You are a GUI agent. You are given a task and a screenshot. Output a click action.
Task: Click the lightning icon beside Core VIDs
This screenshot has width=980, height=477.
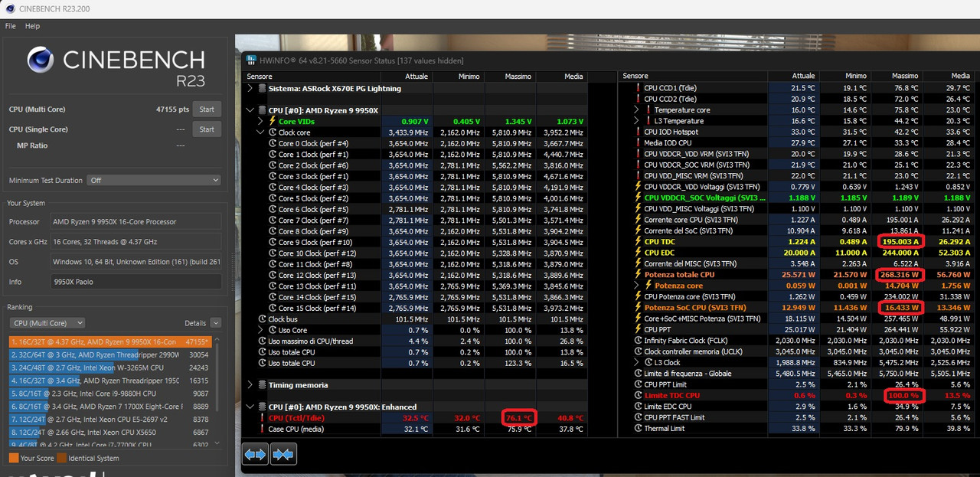pos(272,121)
